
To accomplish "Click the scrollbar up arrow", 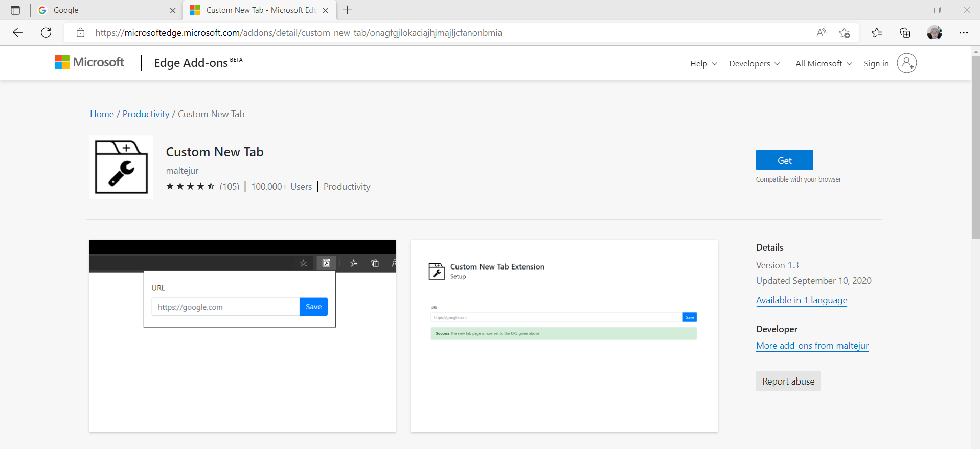I will click(x=975, y=51).
